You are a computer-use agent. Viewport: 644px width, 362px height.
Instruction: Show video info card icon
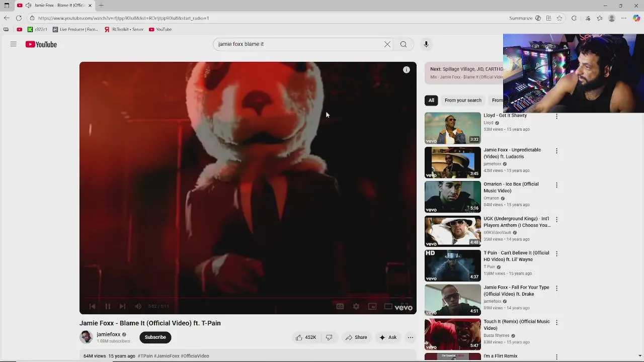tap(407, 70)
